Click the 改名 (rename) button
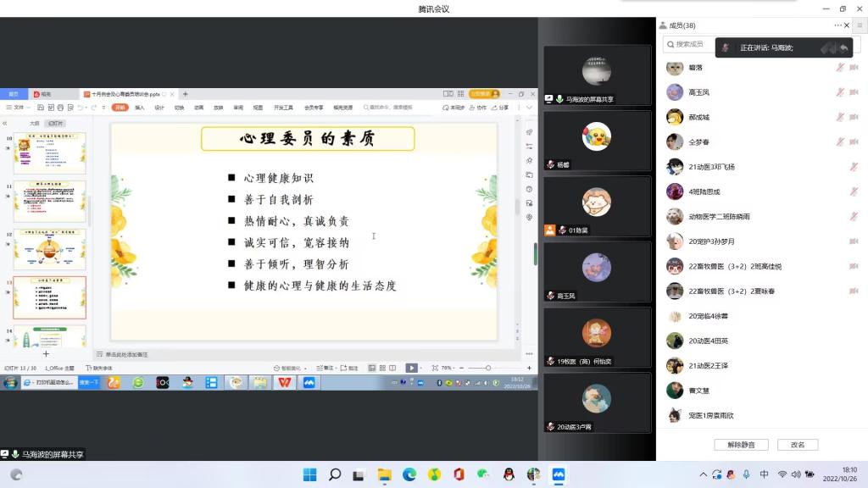Screen dimensions: 868x488 pyautogui.click(x=798, y=445)
